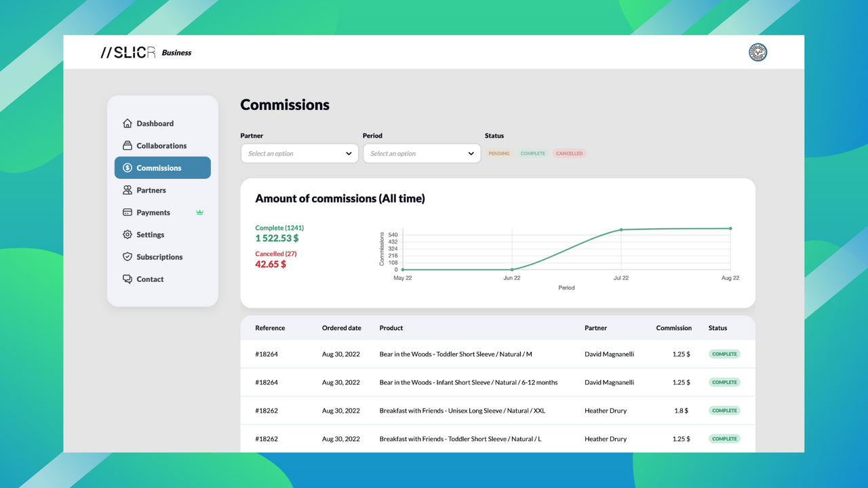Click the 42.65 $ cancelled amount
Viewport: 868px width, 488px height.
pos(271,264)
